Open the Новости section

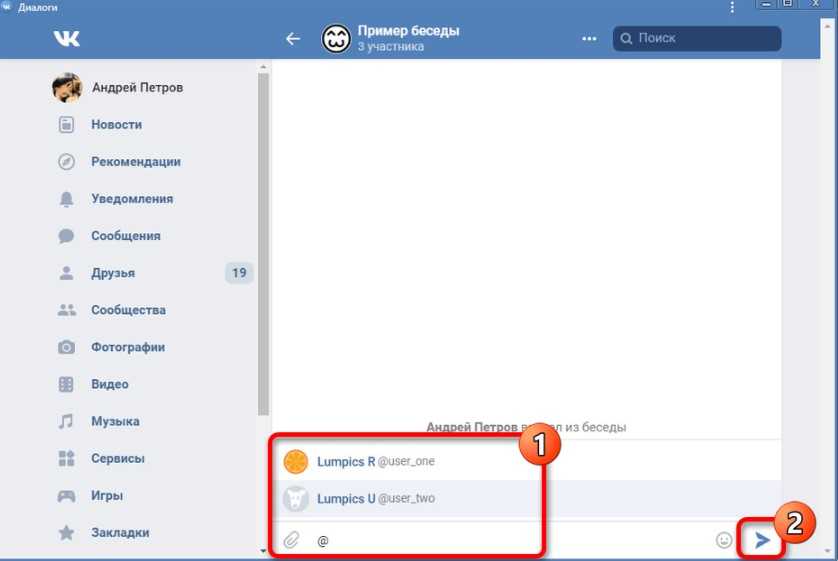[116, 125]
